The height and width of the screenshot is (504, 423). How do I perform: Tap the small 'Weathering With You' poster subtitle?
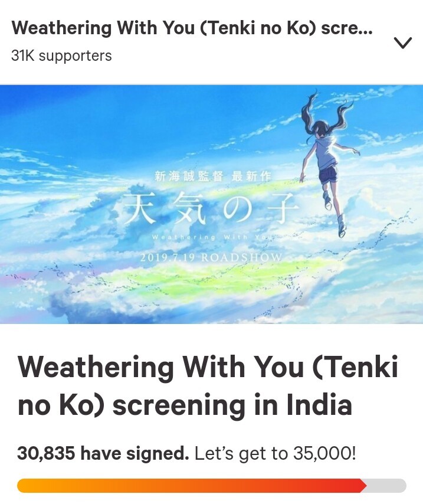pyautogui.click(x=214, y=237)
